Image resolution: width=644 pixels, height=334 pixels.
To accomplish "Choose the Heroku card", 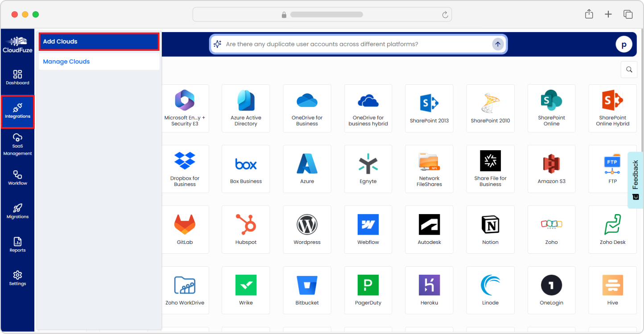I will click(429, 290).
